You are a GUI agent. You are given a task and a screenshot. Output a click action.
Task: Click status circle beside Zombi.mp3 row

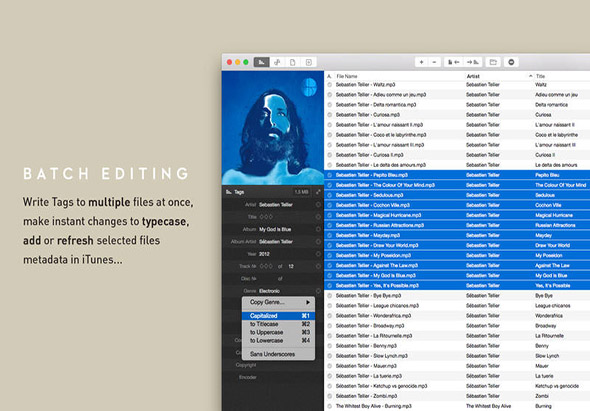click(x=330, y=396)
